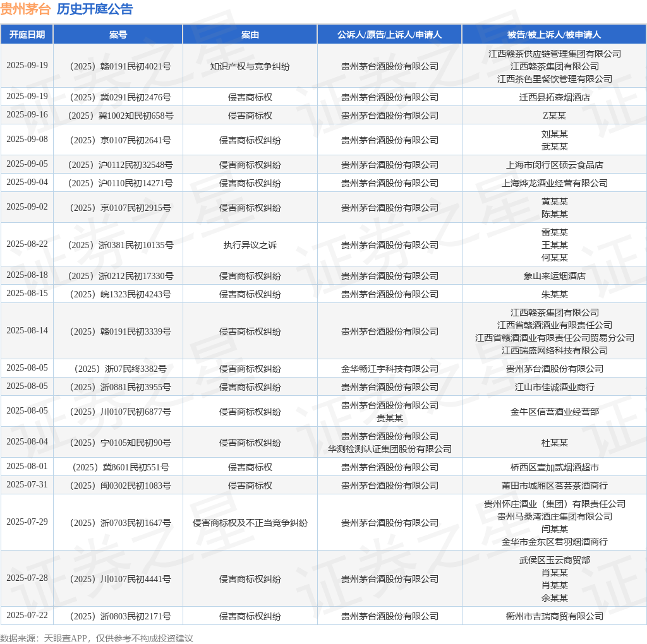Click defendant 江山市佳诚酒业商行
Image resolution: width=647 pixels, height=644 pixels.
(555, 387)
